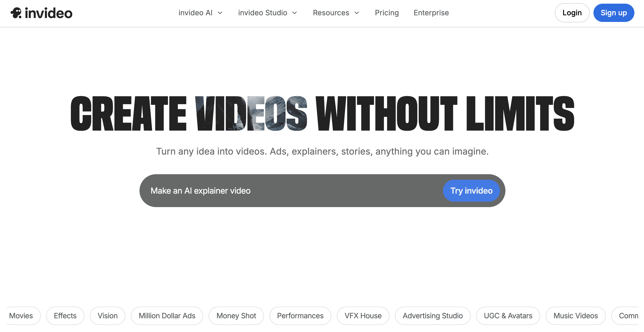Click the invideo logo icon
This screenshot has width=644, height=332.
coord(16,13)
